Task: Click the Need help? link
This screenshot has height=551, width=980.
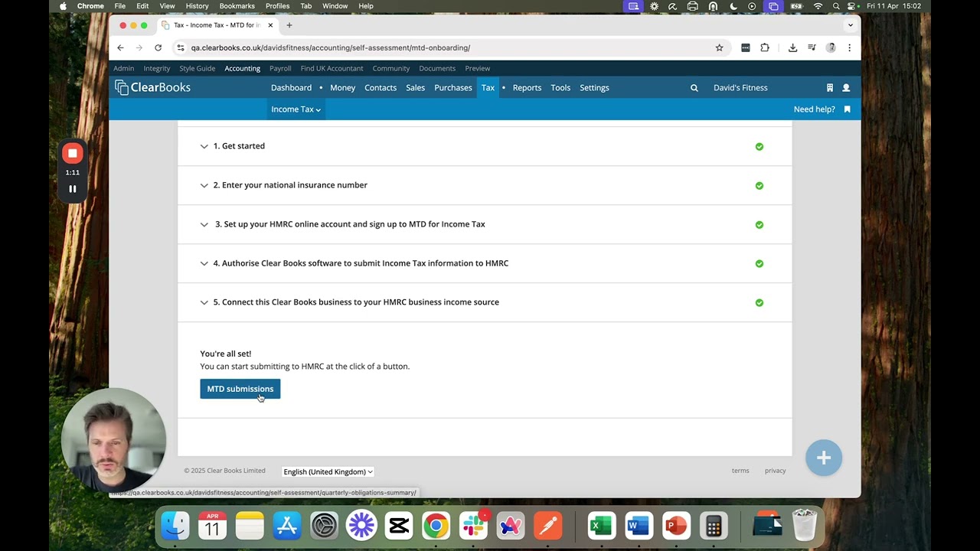Action: click(815, 109)
